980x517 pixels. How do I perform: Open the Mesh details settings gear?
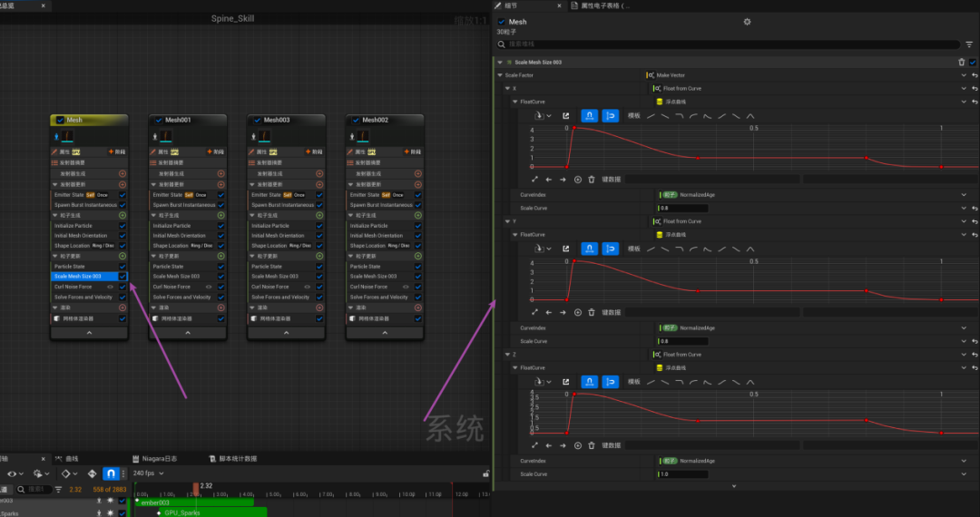[x=747, y=22]
